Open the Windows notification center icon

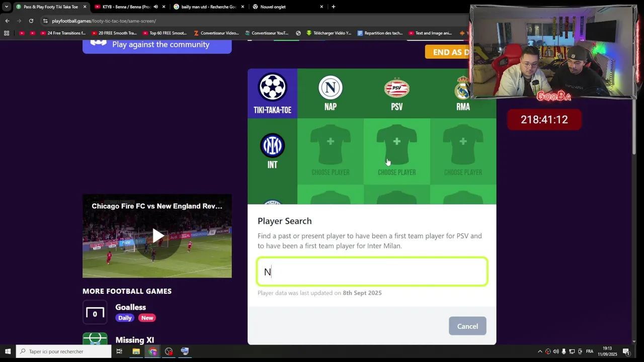pyautogui.click(x=626, y=351)
